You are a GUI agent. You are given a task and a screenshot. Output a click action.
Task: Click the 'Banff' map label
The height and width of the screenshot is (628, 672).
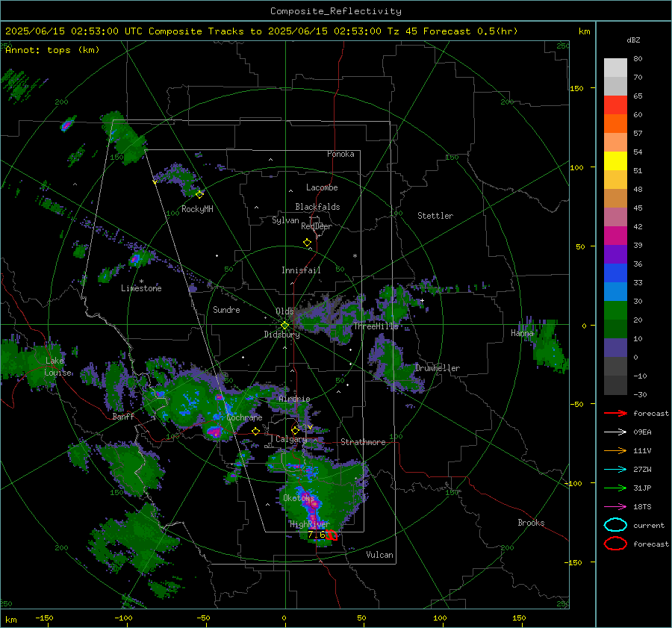click(x=123, y=417)
